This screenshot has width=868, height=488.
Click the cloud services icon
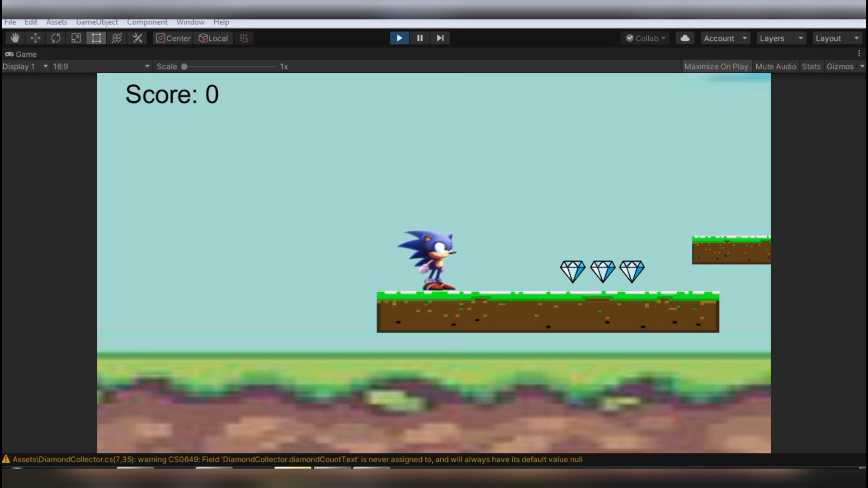coord(685,38)
